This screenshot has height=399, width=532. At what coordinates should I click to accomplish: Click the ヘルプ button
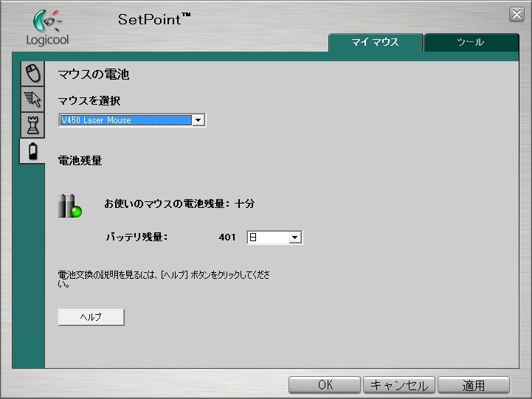[x=91, y=317]
